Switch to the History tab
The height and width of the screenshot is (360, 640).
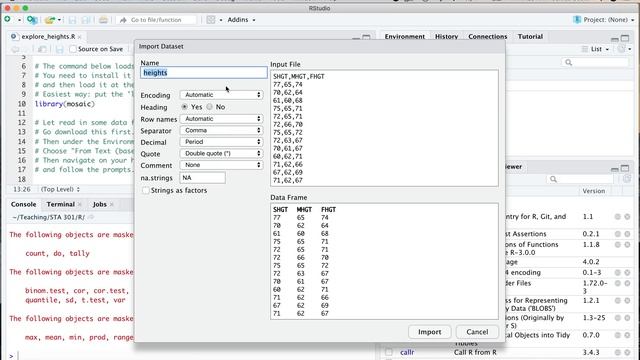pyautogui.click(x=446, y=36)
